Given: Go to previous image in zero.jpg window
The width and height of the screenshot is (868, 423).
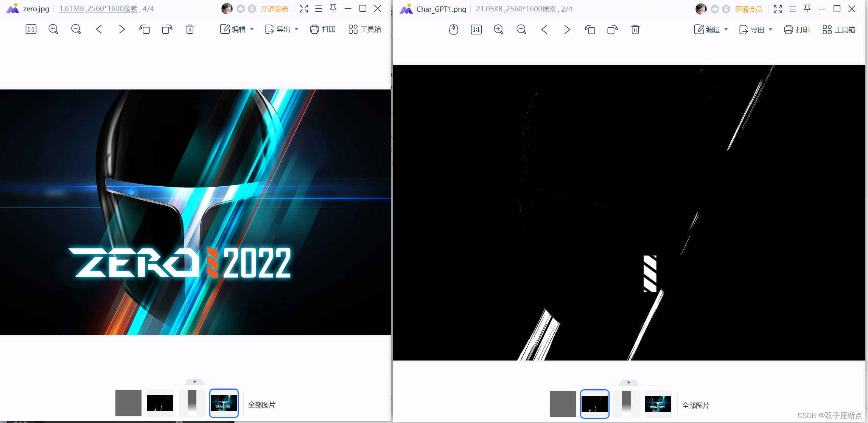Looking at the screenshot, I should (99, 29).
